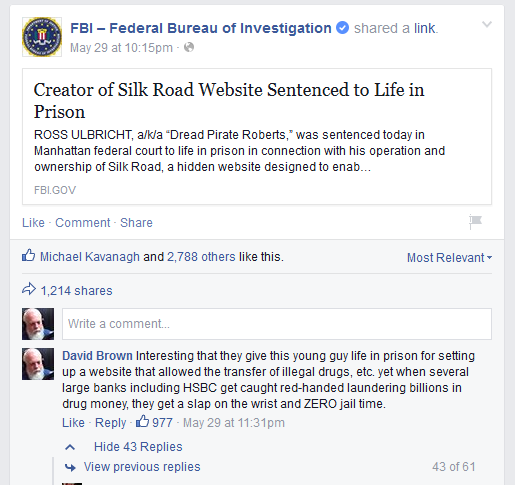This screenshot has width=515, height=485.
Task: Collapse replies with Hide 43 Replies
Action: click(x=138, y=447)
